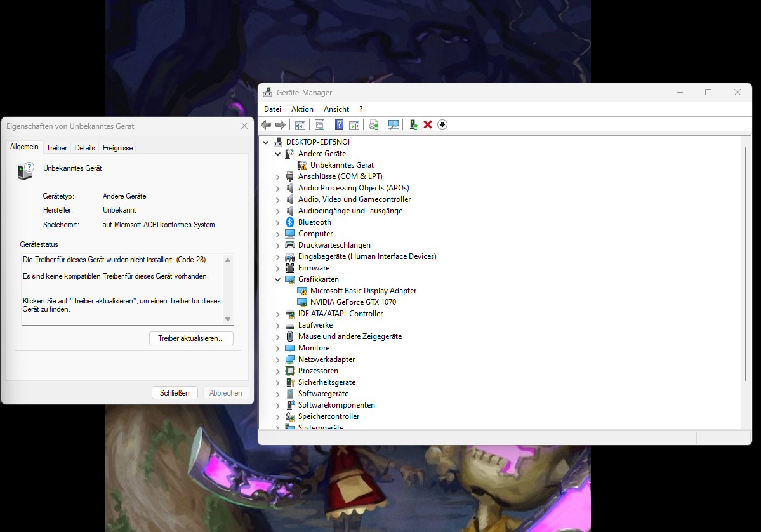Open the ? help menu
Screen dimensions: 761x532
coord(361,109)
